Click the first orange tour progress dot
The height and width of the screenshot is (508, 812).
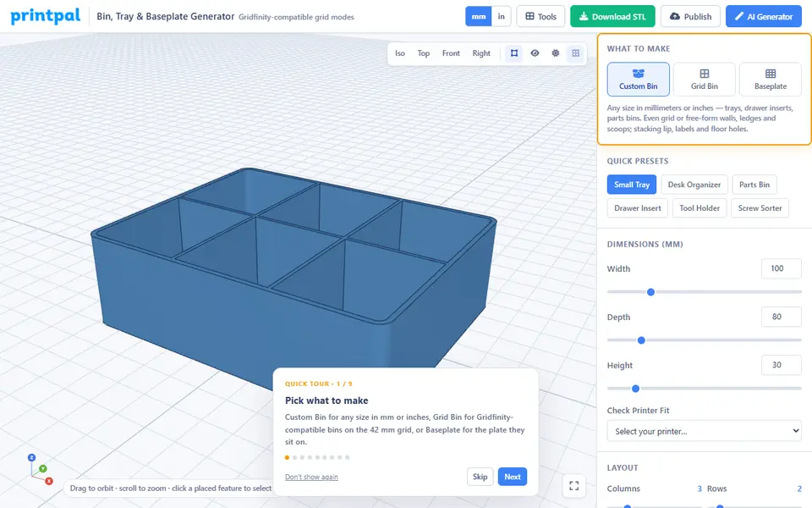(x=287, y=457)
